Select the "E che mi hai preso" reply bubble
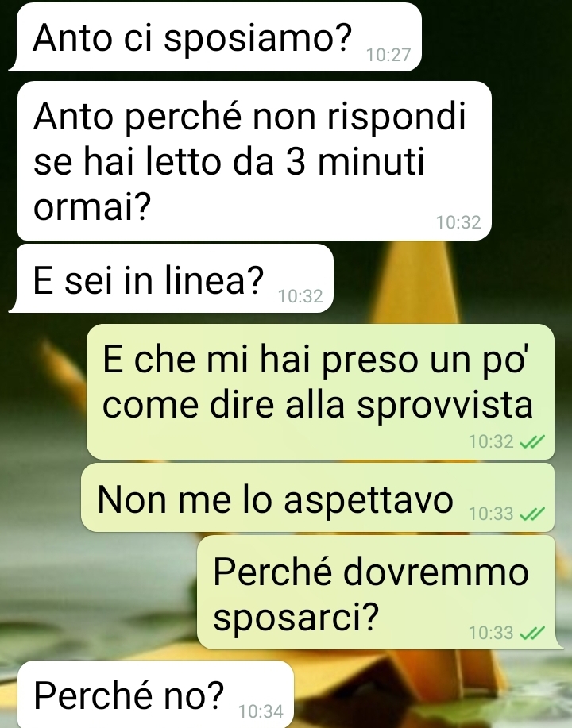Screen dimensions: 572x728 coord(320,391)
